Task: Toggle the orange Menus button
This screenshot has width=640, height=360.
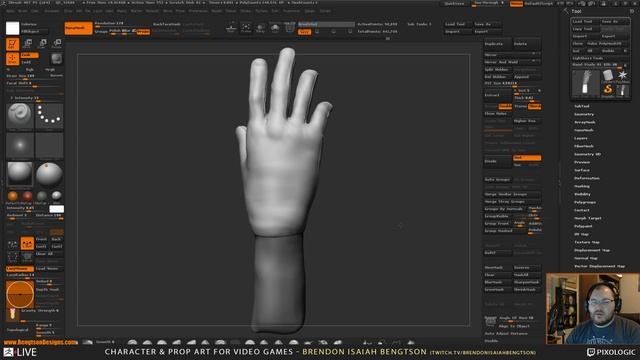Action: (x=516, y=3)
